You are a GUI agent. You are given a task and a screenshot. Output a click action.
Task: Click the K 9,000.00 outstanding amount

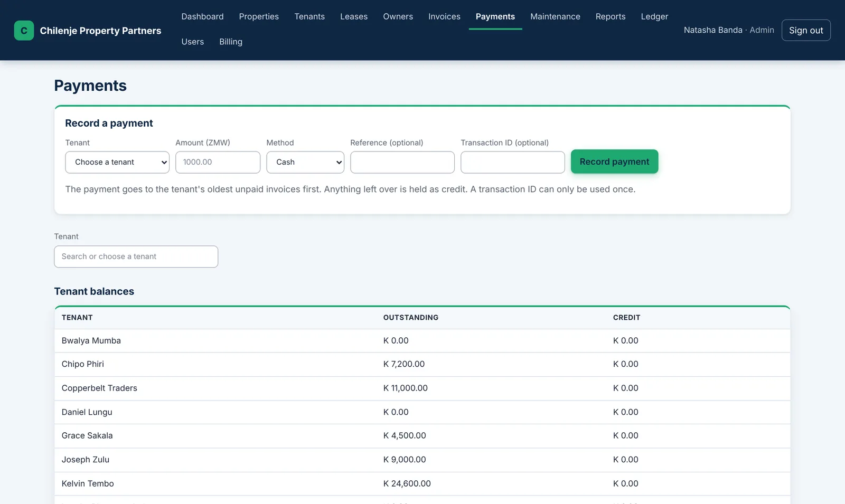405,459
